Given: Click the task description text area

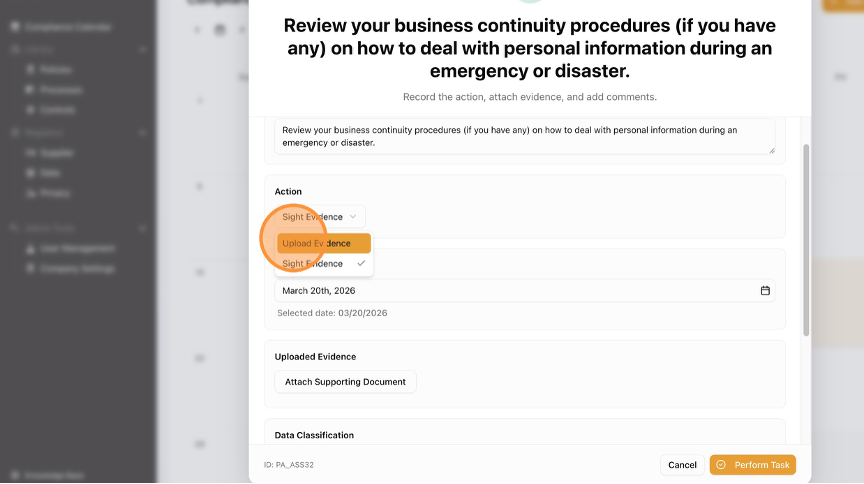Looking at the screenshot, I should pos(524,136).
